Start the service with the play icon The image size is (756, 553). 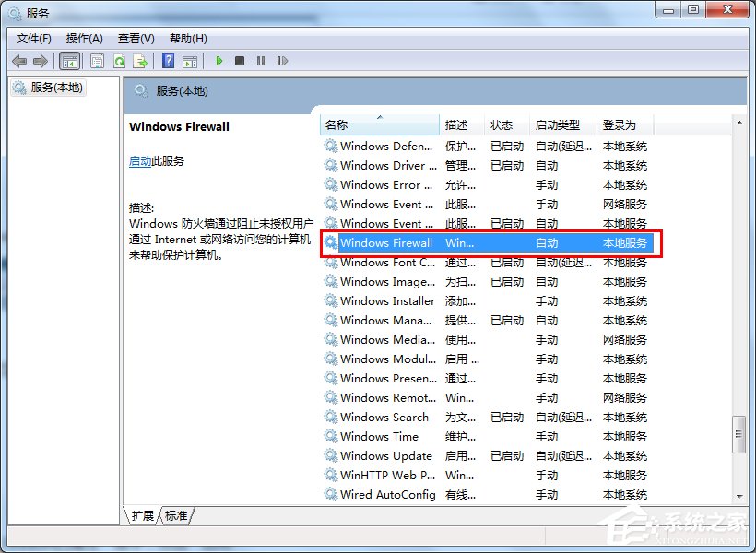[x=219, y=61]
